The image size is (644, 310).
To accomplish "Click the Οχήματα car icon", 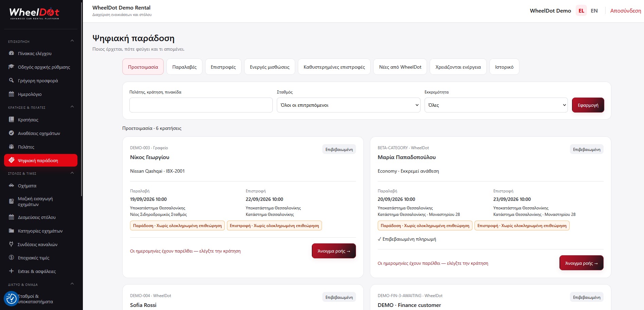I will tap(11, 186).
